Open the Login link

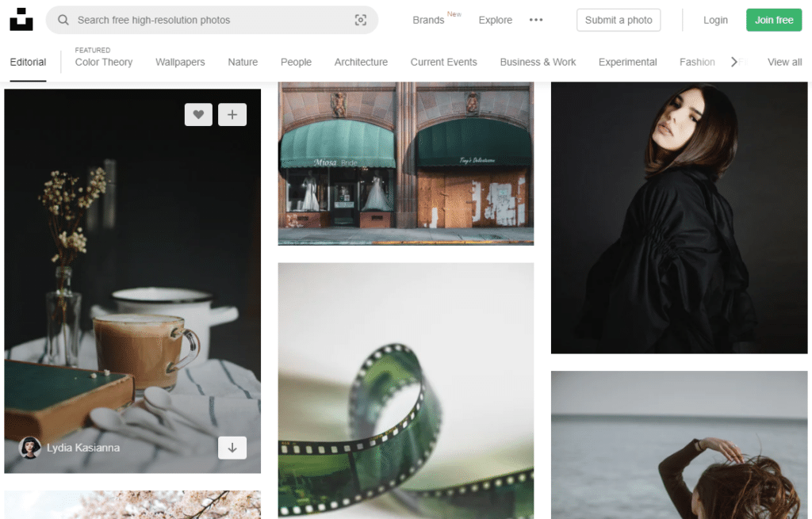pos(715,20)
